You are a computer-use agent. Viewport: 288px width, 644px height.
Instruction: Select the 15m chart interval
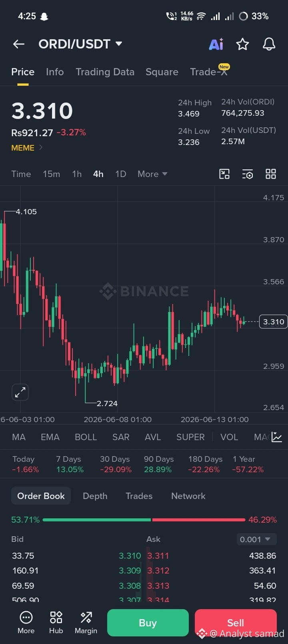pos(52,174)
